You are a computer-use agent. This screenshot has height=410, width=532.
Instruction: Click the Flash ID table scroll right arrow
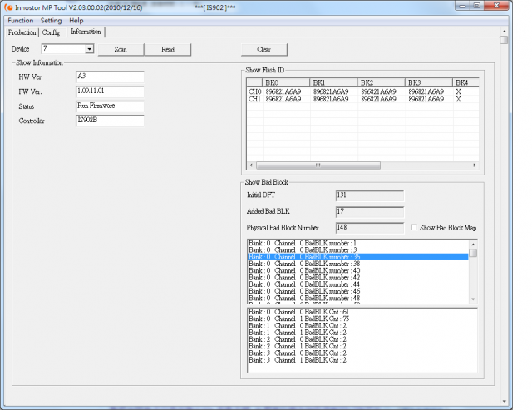coord(475,165)
